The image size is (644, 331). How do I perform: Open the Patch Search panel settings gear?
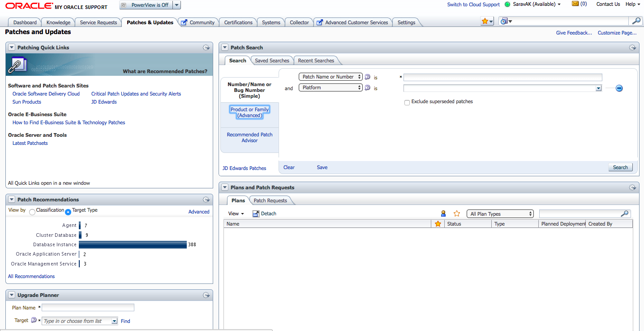click(633, 48)
